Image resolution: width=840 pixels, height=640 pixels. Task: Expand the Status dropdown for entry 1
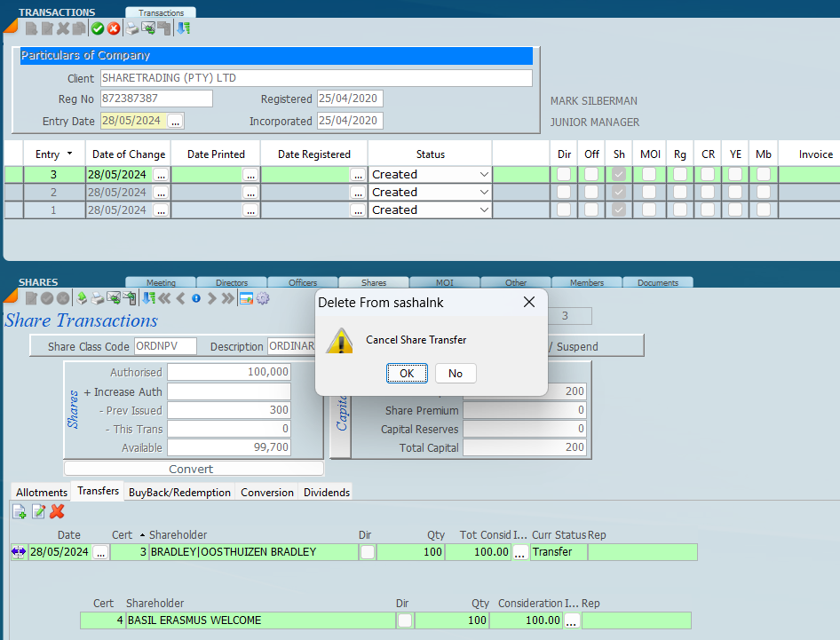tap(484, 210)
